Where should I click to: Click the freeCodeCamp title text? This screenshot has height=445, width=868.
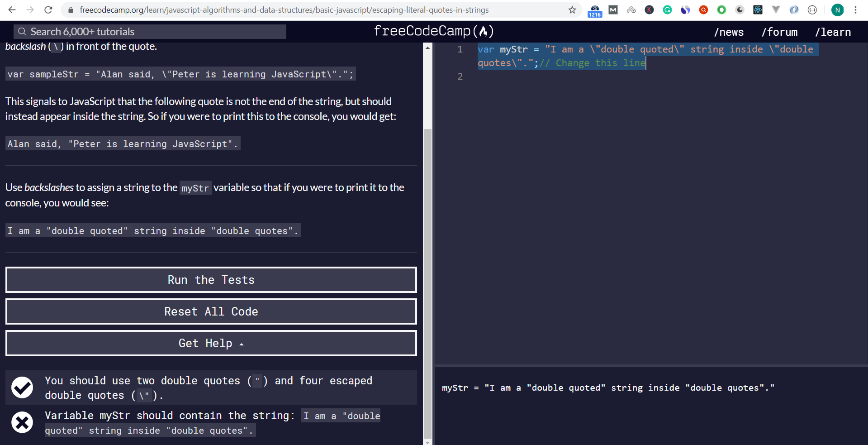422,31
